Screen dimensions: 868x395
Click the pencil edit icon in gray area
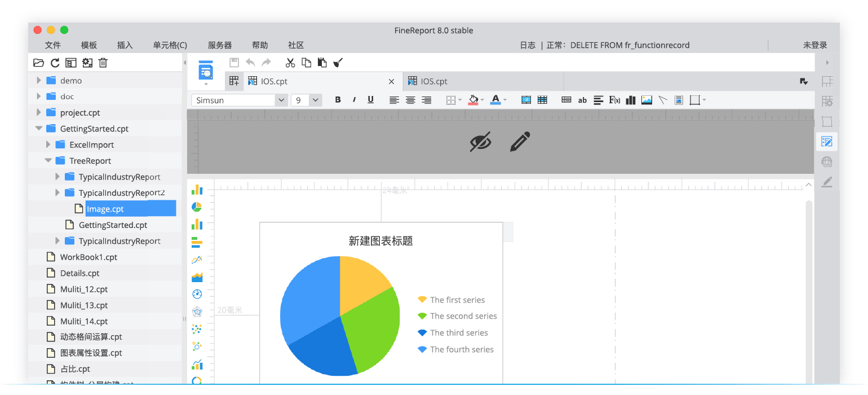[x=519, y=142]
